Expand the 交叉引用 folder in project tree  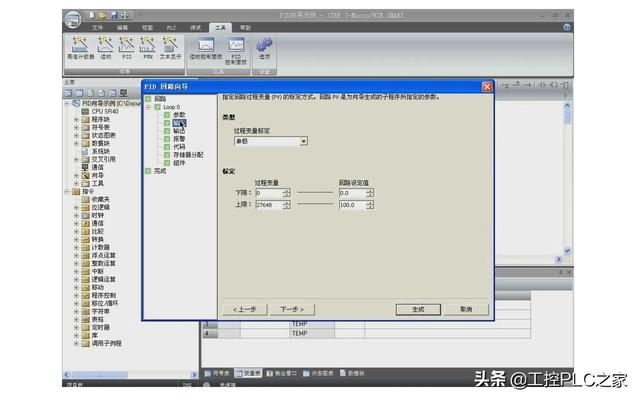click(x=76, y=159)
